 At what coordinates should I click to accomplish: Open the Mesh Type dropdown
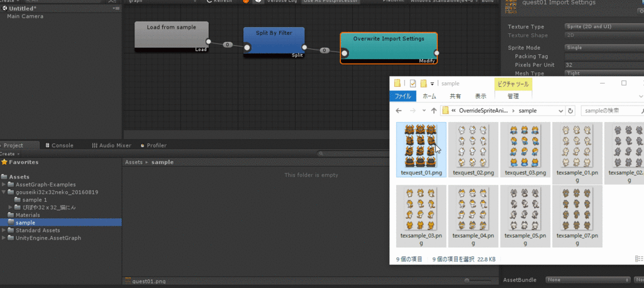point(604,73)
